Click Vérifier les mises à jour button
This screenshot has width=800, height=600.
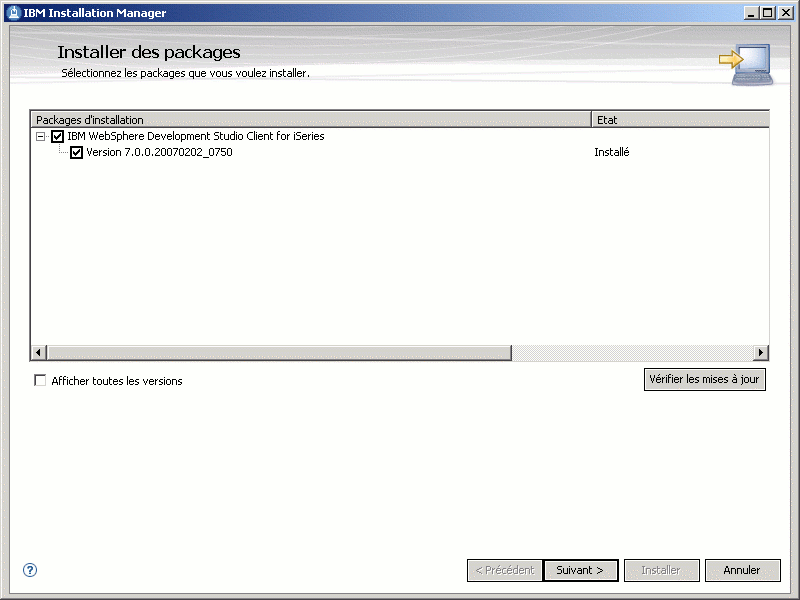(x=705, y=379)
